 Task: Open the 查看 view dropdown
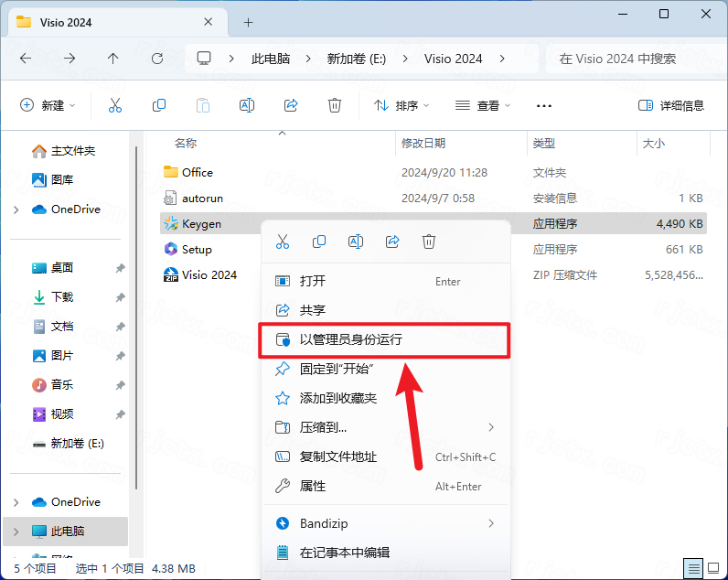click(x=483, y=105)
